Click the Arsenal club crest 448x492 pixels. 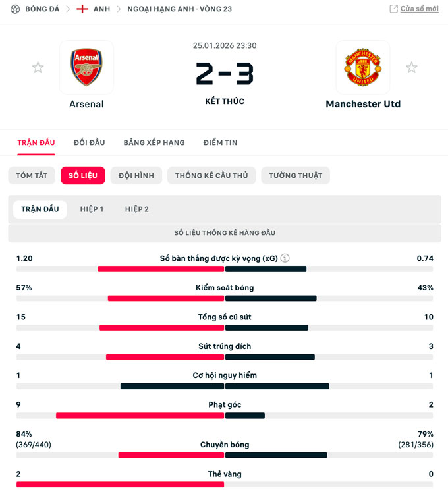pos(86,67)
